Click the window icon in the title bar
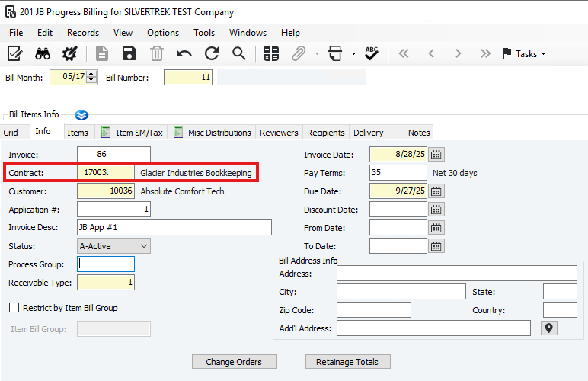Viewport: 588px width, 381px height. (11, 12)
